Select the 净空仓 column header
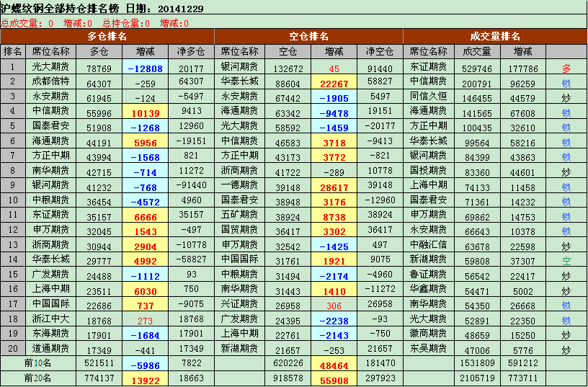This screenshot has width=588, height=387. 380,51
